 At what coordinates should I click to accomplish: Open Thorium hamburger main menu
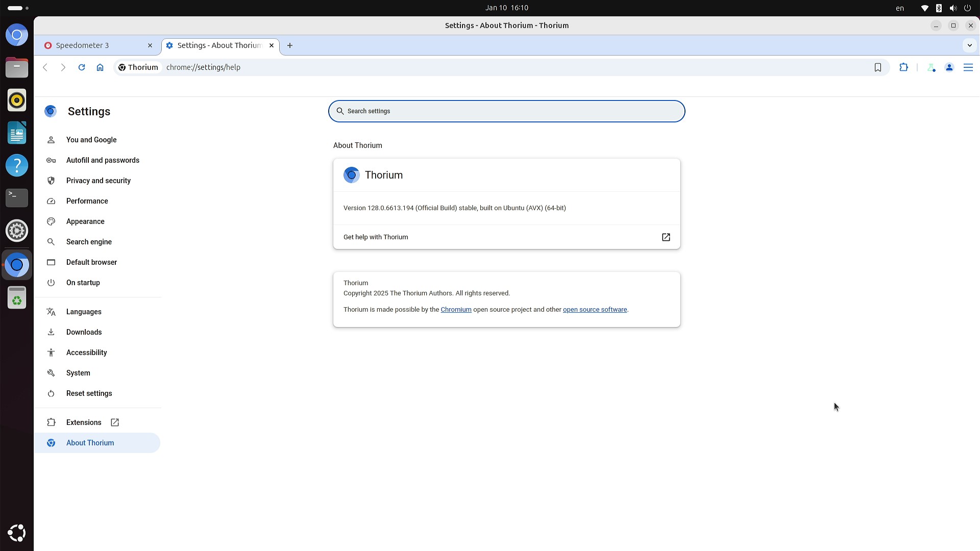tap(968, 67)
